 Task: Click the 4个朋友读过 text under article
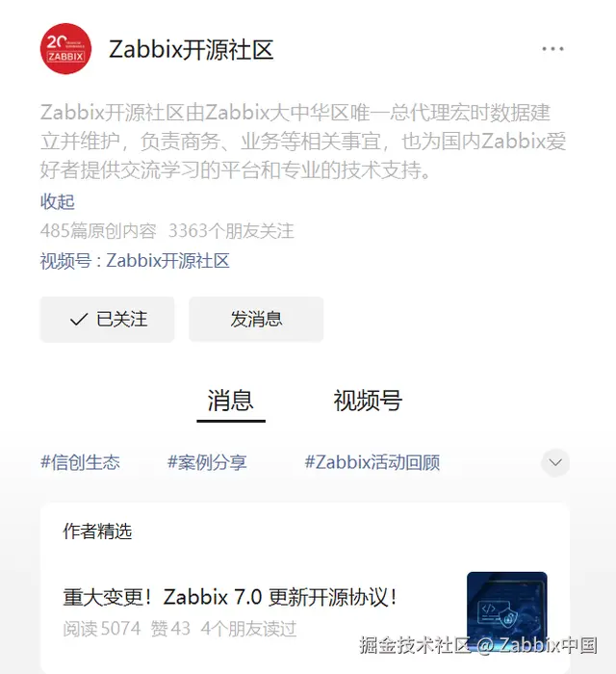click(x=248, y=629)
